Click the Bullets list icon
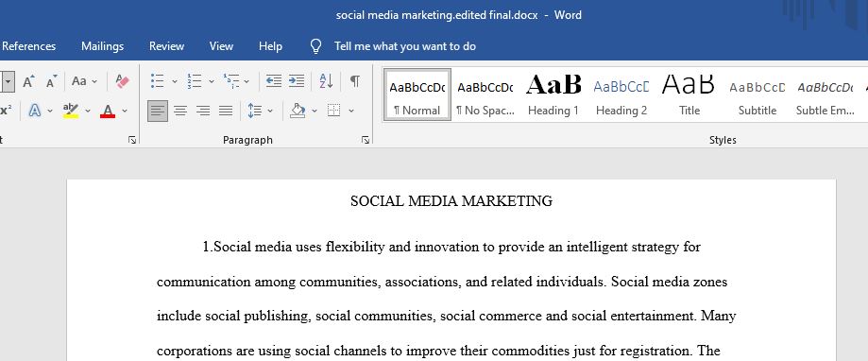 tap(157, 81)
